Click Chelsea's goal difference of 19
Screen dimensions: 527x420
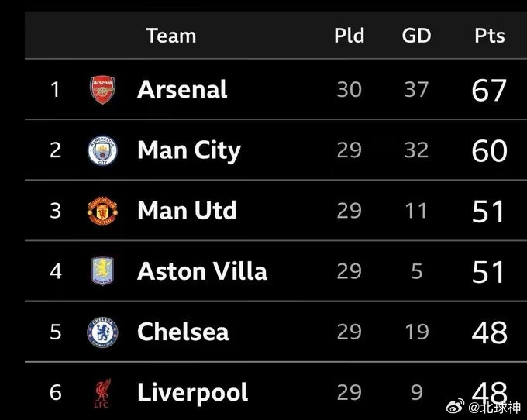click(x=416, y=332)
